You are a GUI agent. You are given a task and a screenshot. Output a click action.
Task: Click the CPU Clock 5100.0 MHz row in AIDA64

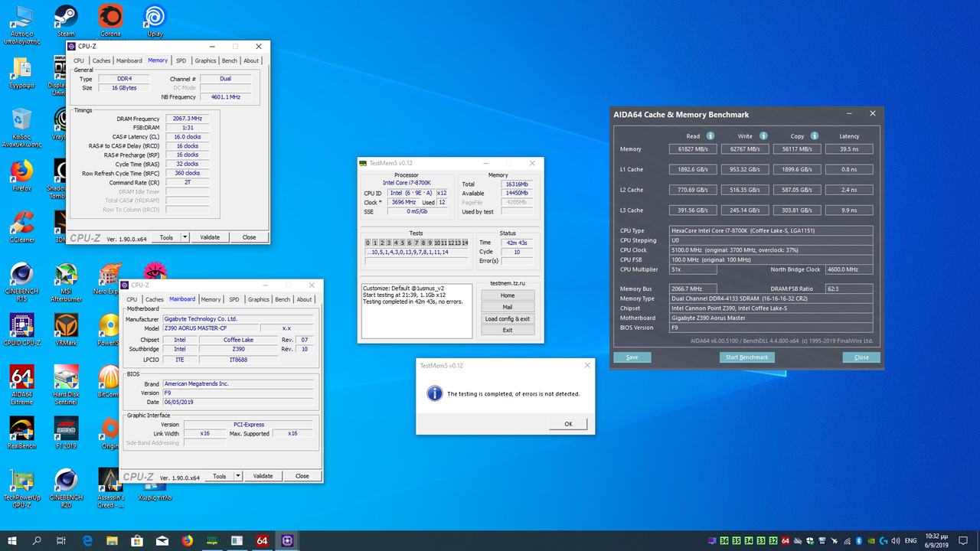pyautogui.click(x=772, y=249)
